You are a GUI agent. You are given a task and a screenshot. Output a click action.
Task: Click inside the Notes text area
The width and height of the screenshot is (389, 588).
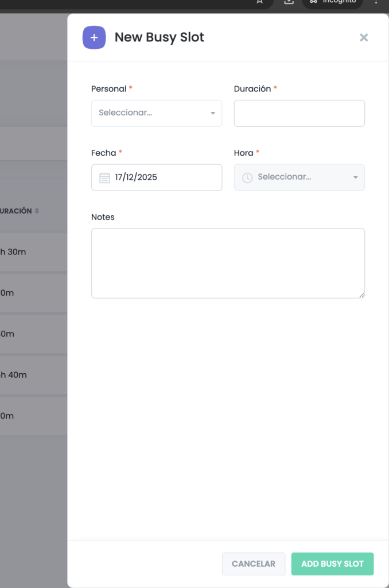[x=228, y=263]
